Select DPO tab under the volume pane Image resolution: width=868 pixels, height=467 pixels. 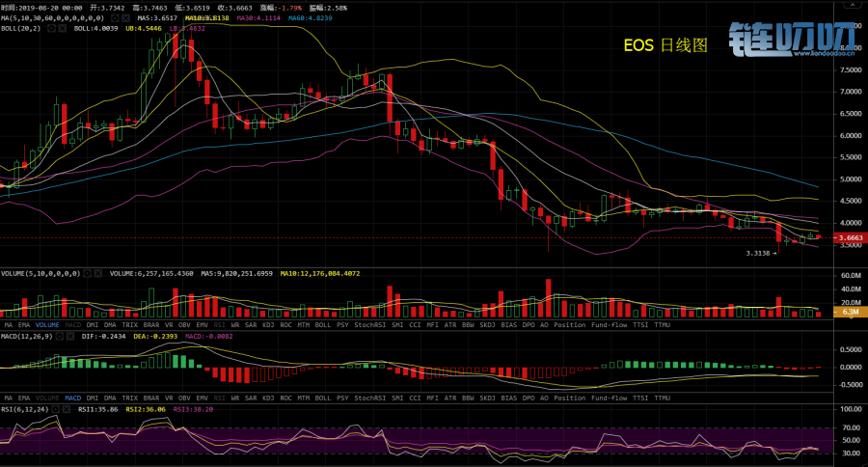(x=529, y=325)
